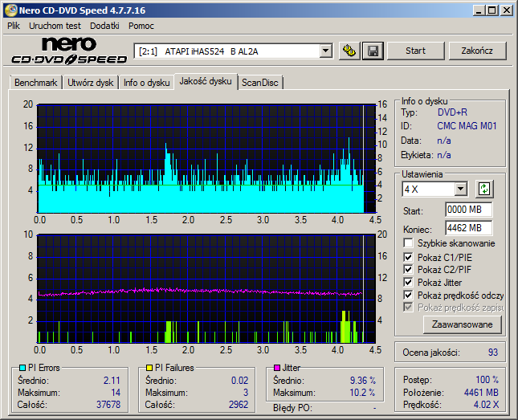Click the Zakończ button
The height and width of the screenshot is (420, 518).
click(x=477, y=51)
